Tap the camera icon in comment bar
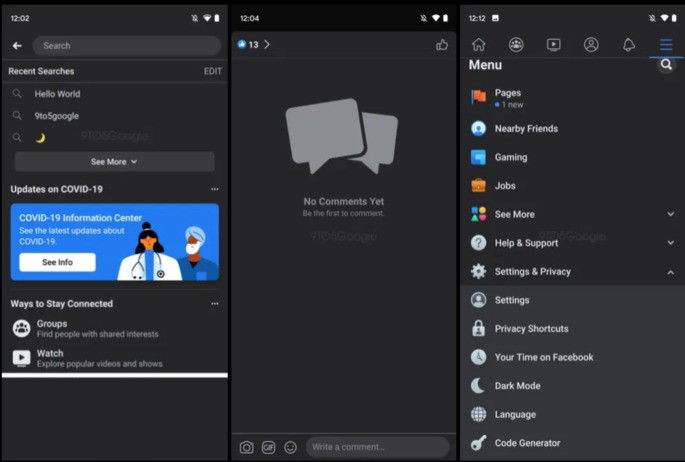This screenshot has width=685, height=462. click(x=246, y=447)
